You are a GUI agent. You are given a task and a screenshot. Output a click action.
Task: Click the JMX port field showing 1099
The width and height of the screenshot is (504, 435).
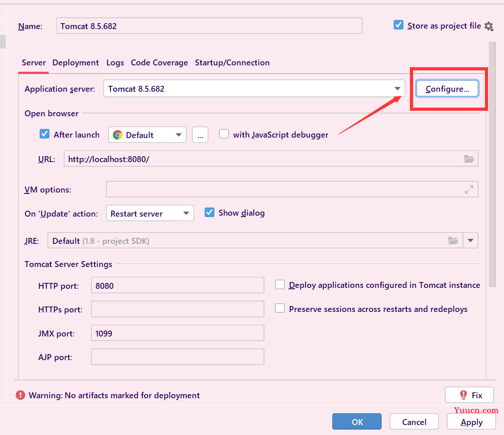177,333
